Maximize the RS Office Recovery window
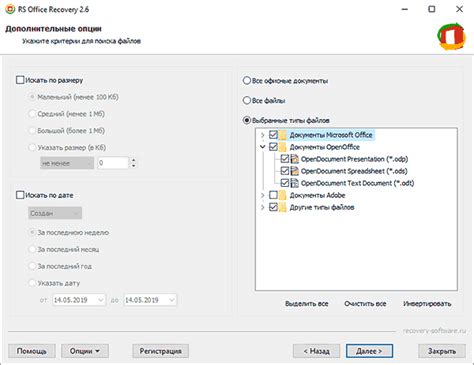 (432, 9)
